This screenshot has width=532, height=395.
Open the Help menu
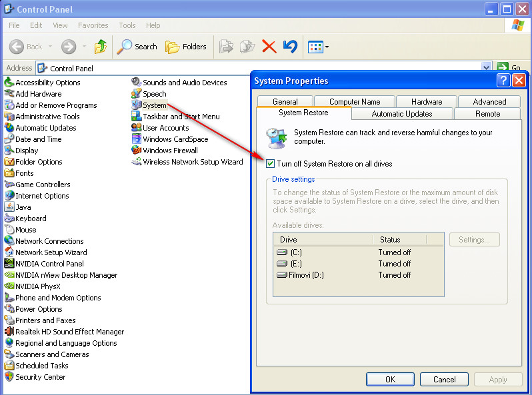pos(153,25)
